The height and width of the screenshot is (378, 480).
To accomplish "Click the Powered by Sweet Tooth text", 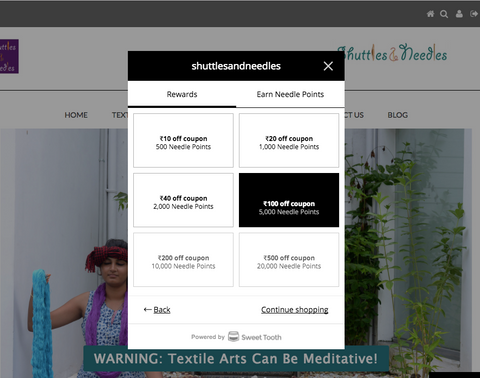I will [x=236, y=337].
